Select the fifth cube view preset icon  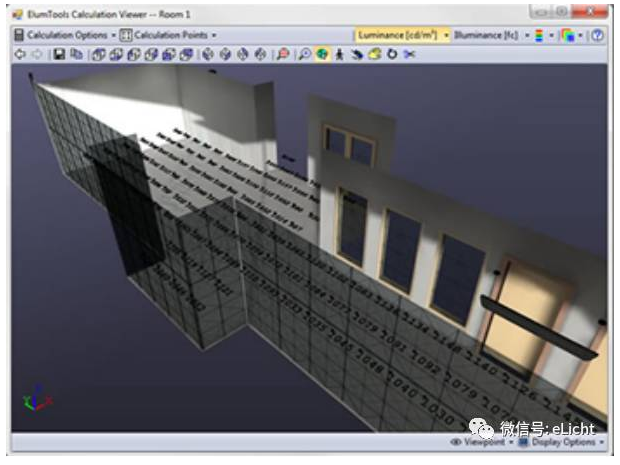point(168,54)
